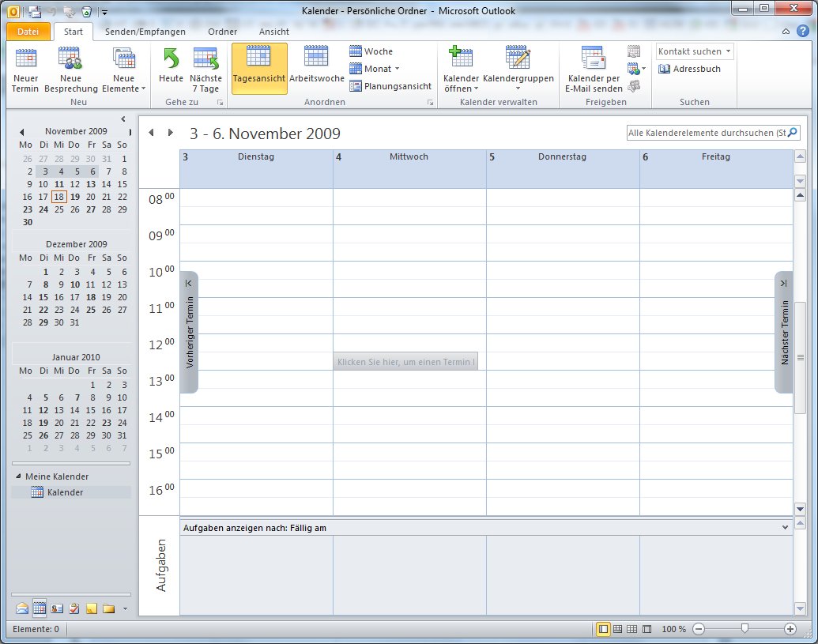Click 'Klicken Sie hier' appointment prompt
The image size is (818, 644).
(405, 361)
